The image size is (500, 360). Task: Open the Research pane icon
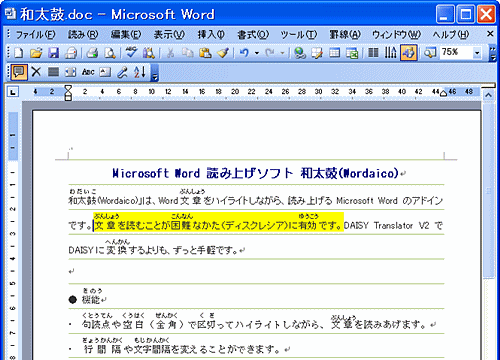tap(148, 53)
